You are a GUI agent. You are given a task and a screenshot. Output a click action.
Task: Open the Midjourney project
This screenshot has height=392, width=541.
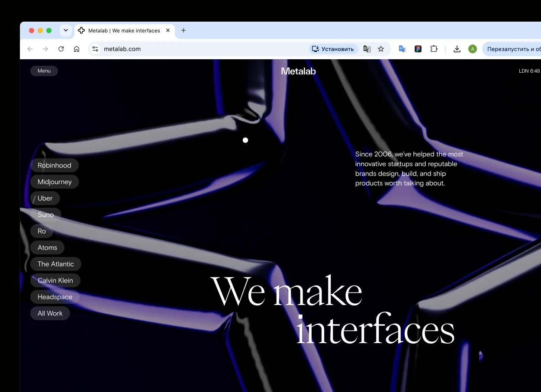click(x=55, y=182)
